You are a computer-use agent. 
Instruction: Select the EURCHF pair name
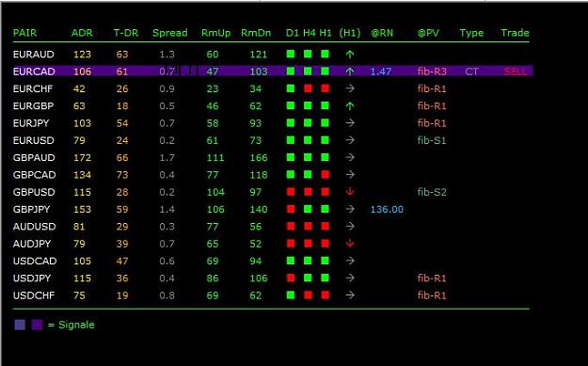(33, 88)
